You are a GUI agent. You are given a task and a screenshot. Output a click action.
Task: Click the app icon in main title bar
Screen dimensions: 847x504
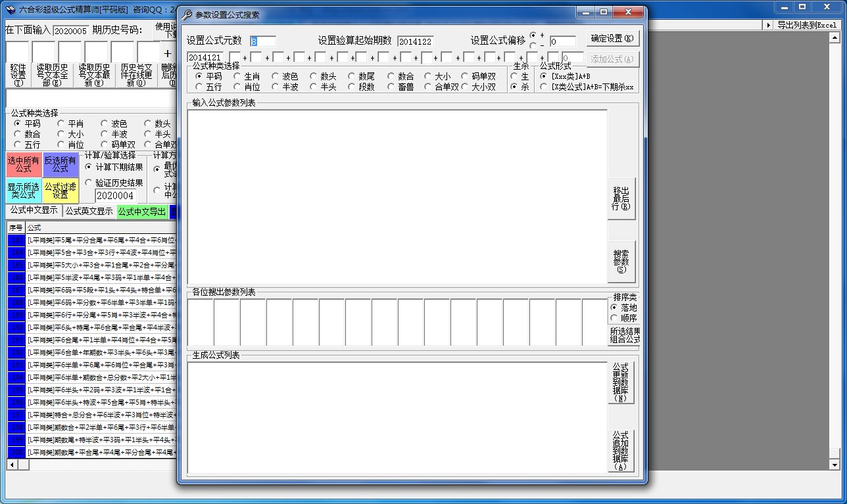pyautogui.click(x=10, y=9)
